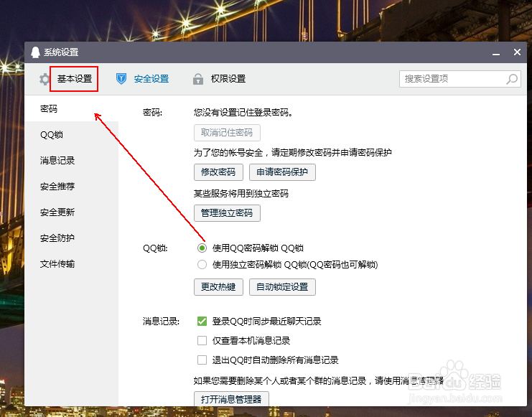Click the 管理独立密码 button
The width and height of the screenshot is (532, 417).
[x=227, y=213]
